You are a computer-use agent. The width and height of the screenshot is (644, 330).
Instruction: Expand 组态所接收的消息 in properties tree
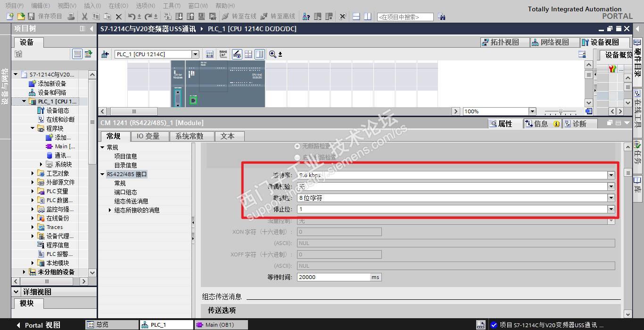click(110, 210)
